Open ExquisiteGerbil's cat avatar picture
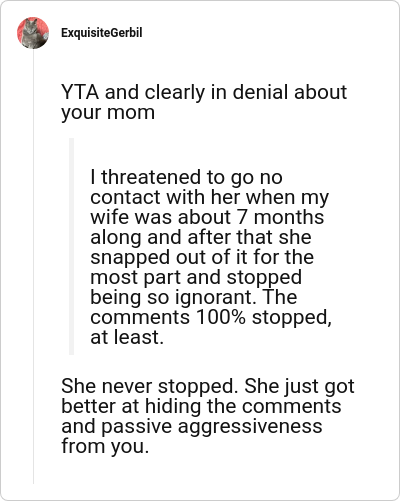 click(x=33, y=33)
